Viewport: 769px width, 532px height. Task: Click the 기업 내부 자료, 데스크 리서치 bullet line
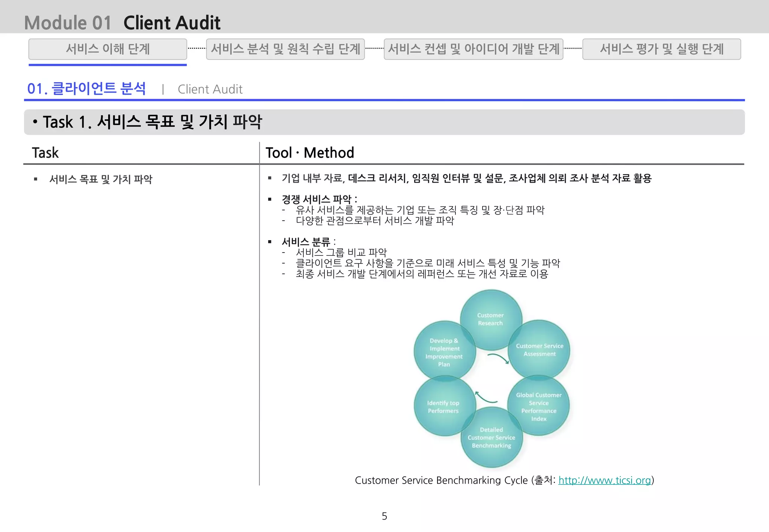[x=466, y=178]
